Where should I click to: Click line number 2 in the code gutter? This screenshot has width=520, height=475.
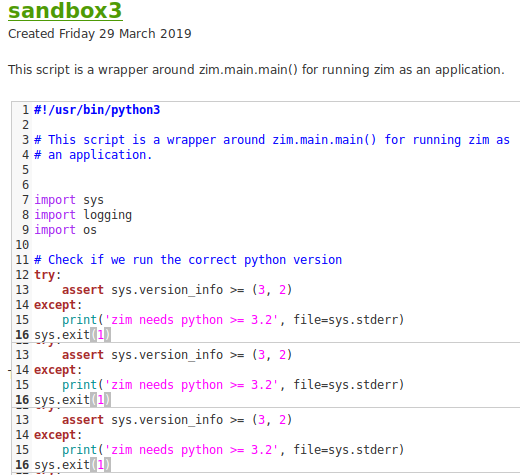[25, 125]
